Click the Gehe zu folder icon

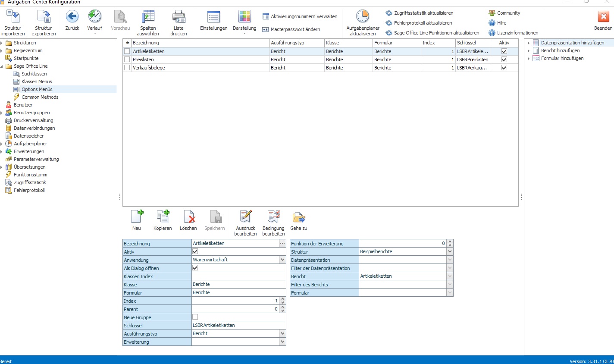coord(299,217)
